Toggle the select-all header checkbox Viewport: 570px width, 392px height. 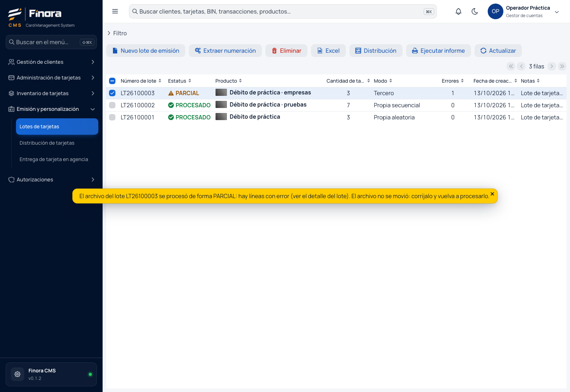click(112, 81)
